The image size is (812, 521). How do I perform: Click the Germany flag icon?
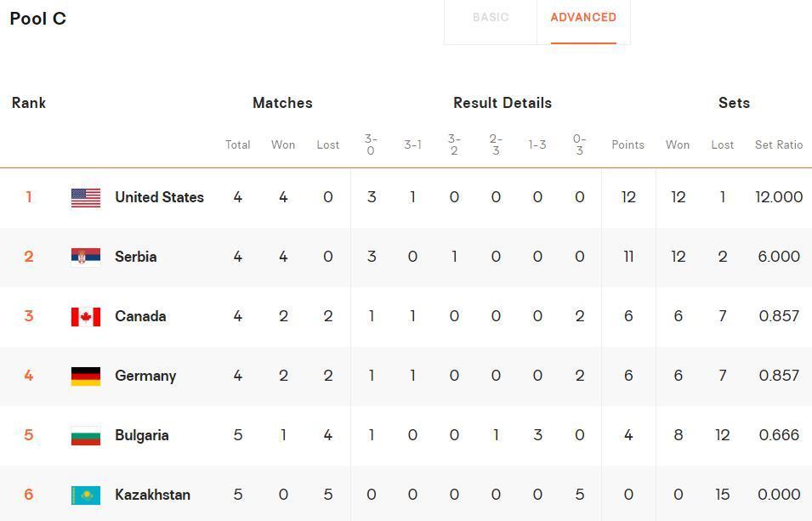[86, 376]
